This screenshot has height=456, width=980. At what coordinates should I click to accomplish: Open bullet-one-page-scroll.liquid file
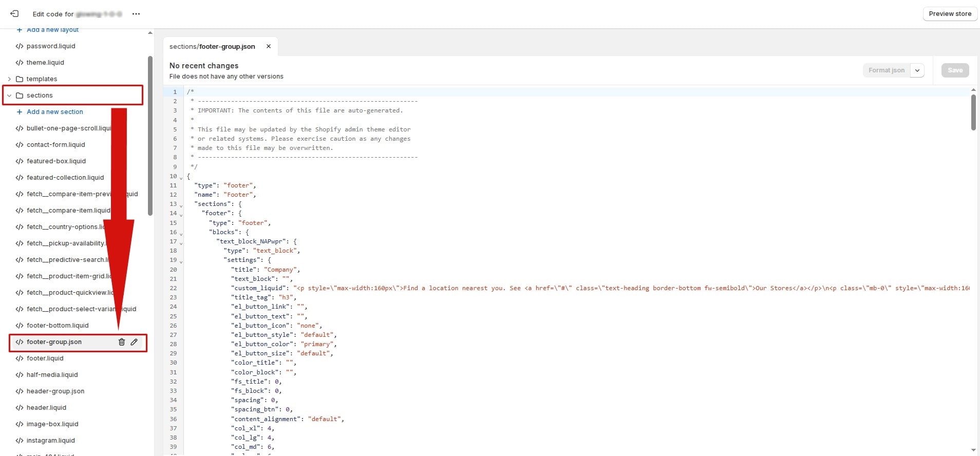[x=69, y=128]
